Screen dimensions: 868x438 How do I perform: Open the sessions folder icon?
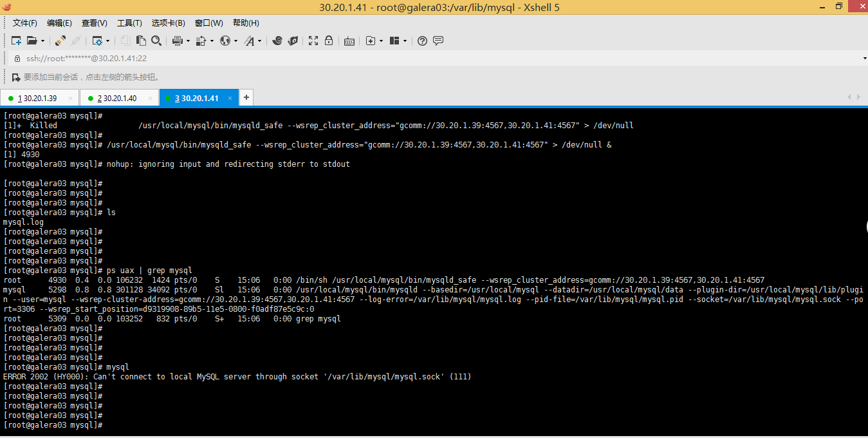pyautogui.click(x=32, y=41)
